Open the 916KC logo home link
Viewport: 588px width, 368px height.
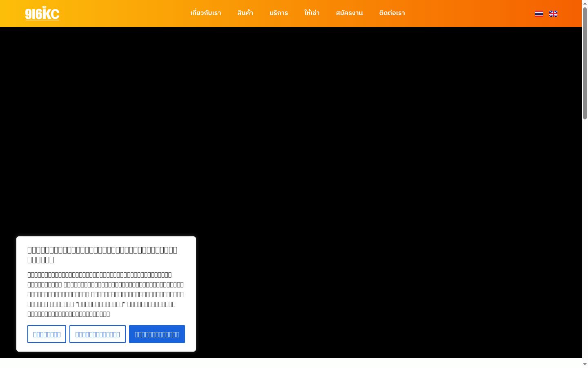click(42, 13)
